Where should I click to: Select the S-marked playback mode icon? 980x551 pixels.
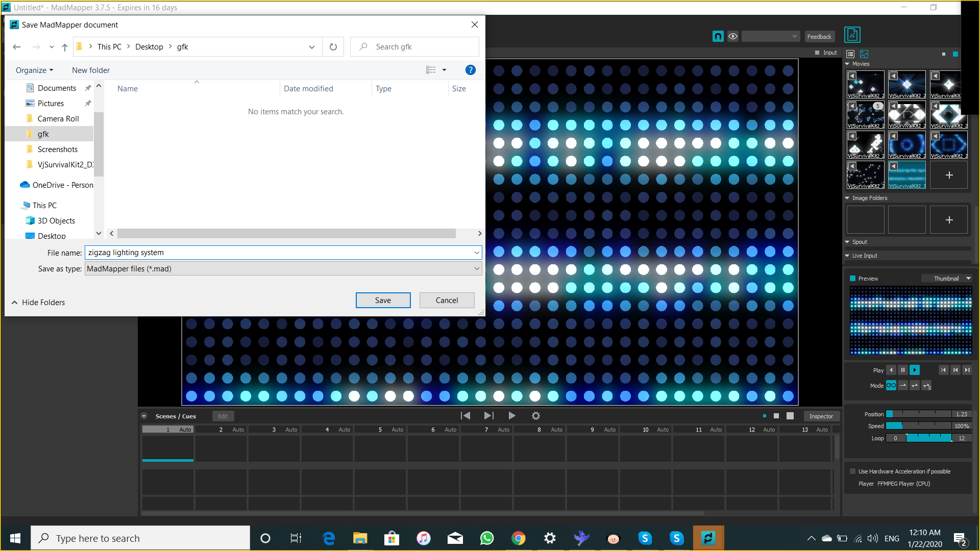(927, 386)
